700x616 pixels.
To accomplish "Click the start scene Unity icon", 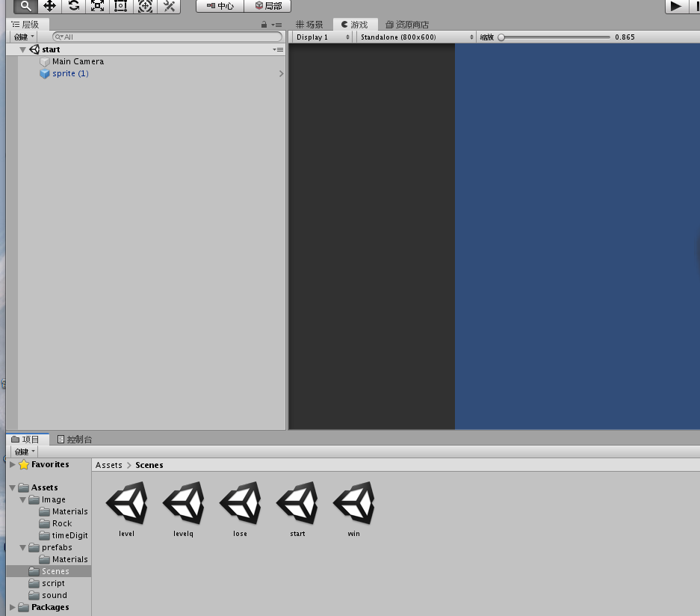I will tap(34, 49).
